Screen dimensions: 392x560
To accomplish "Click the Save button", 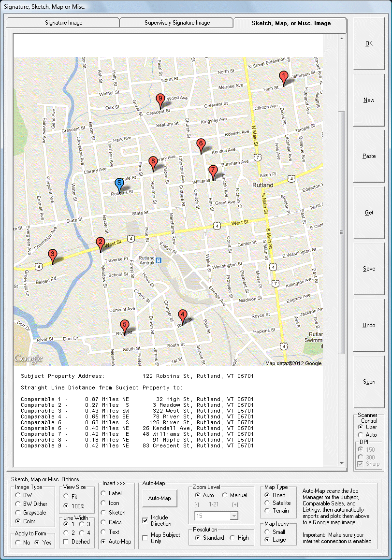I will click(x=369, y=269).
